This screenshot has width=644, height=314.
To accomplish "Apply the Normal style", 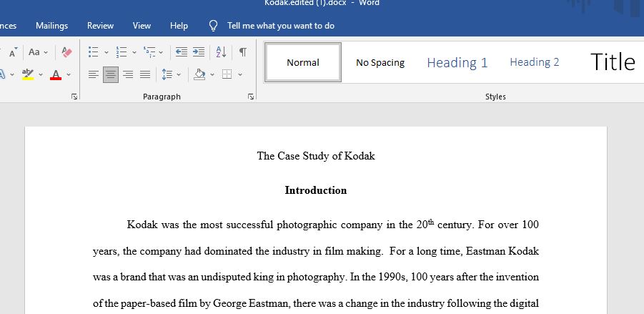I will [302, 62].
